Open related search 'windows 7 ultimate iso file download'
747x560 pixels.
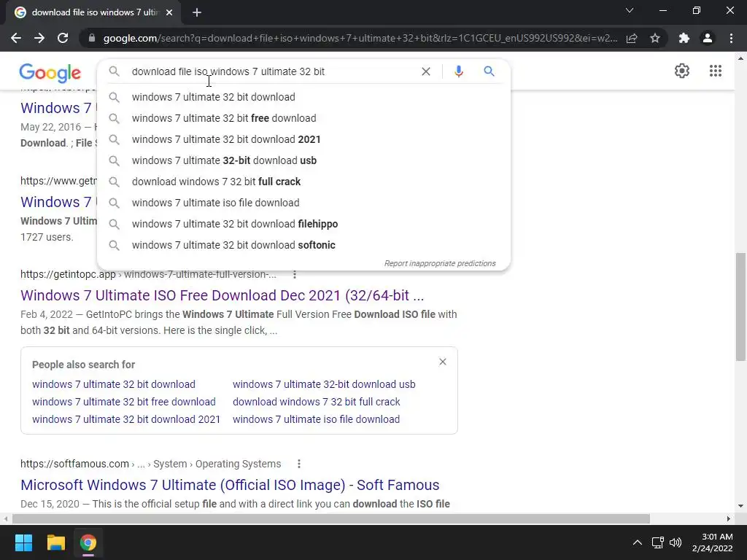pos(317,419)
